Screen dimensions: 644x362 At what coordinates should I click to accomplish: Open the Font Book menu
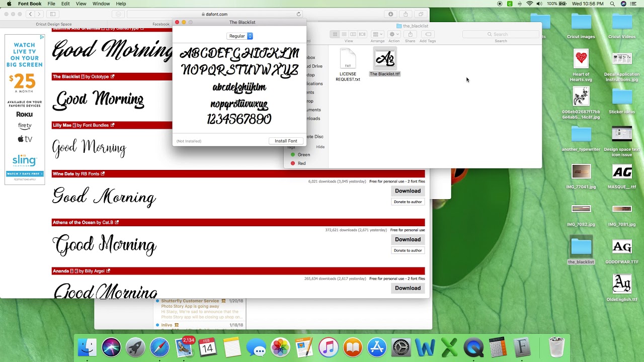tap(30, 4)
